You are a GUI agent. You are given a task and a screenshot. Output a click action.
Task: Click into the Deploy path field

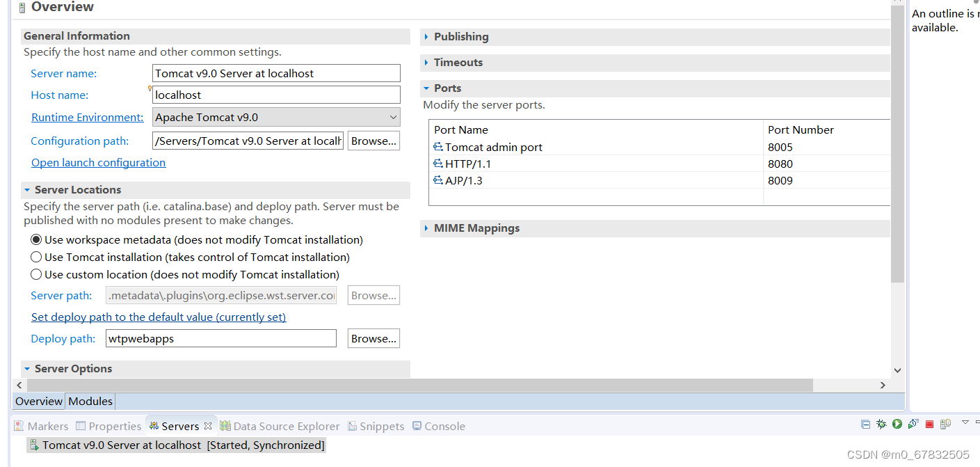pos(221,338)
